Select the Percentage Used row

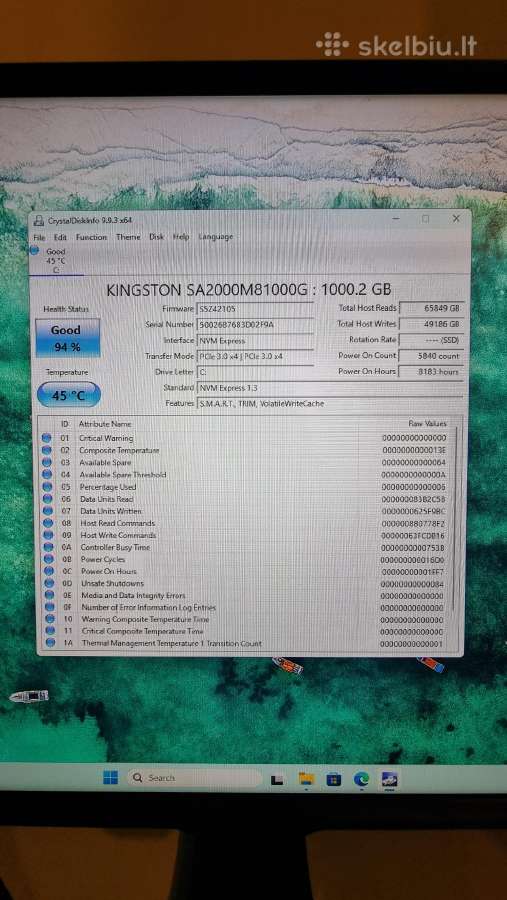[x=247, y=487]
